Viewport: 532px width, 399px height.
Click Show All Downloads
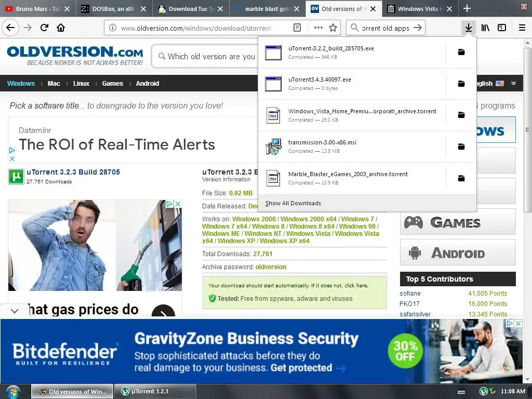(x=293, y=203)
